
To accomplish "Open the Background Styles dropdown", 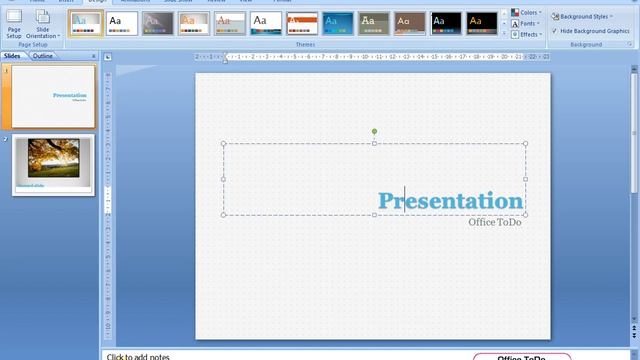I will 582,16.
